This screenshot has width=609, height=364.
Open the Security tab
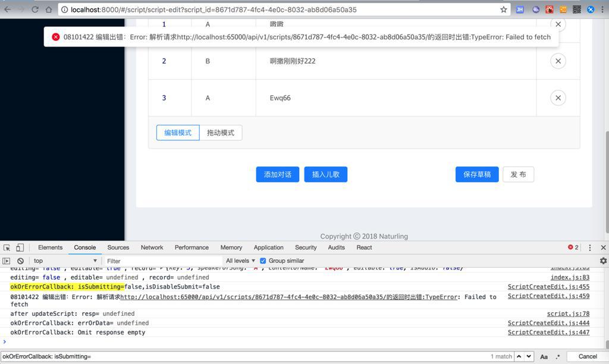[x=306, y=247]
